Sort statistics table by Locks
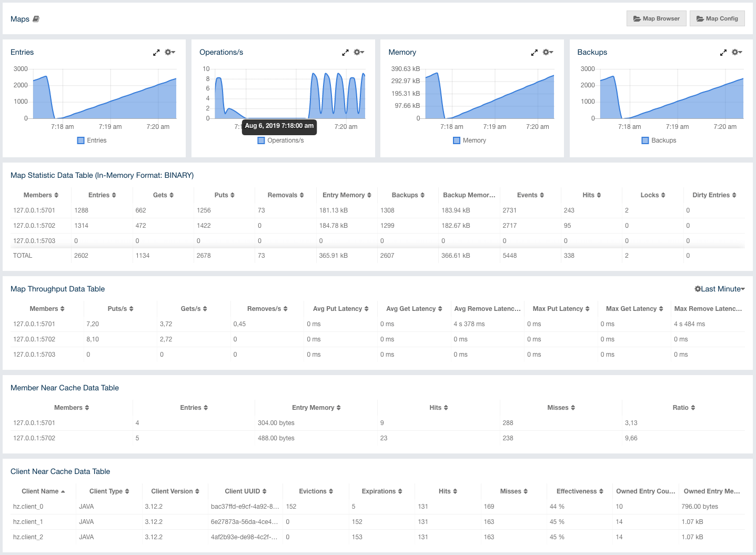756x555 pixels. (x=653, y=195)
